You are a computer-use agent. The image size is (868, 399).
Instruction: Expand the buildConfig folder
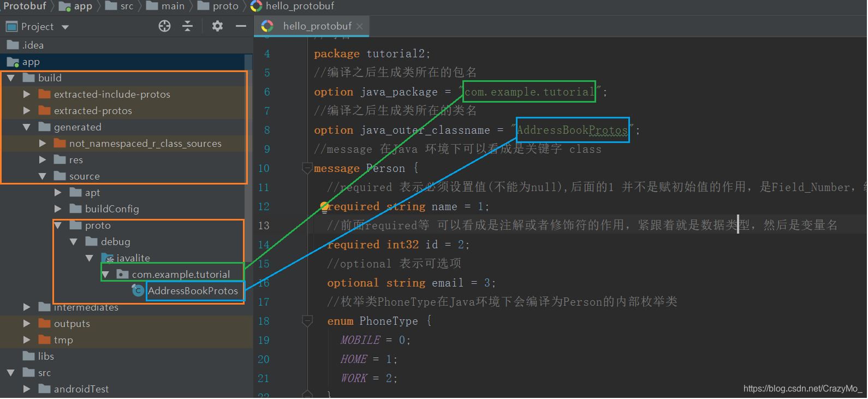tap(58, 209)
